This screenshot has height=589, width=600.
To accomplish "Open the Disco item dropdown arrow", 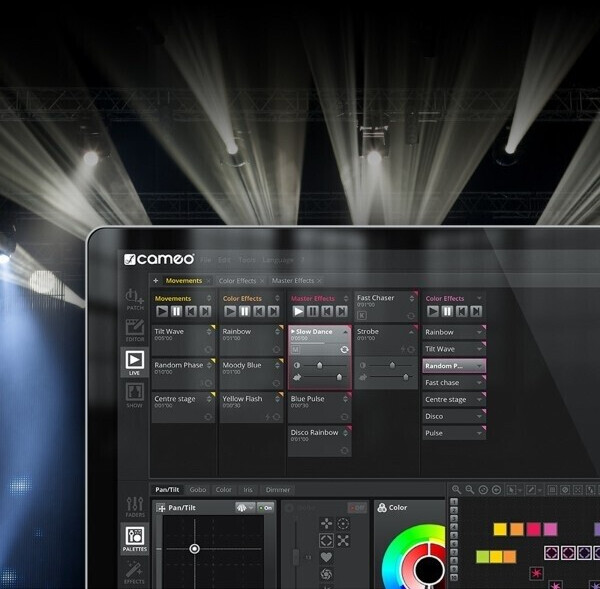I will tap(480, 417).
